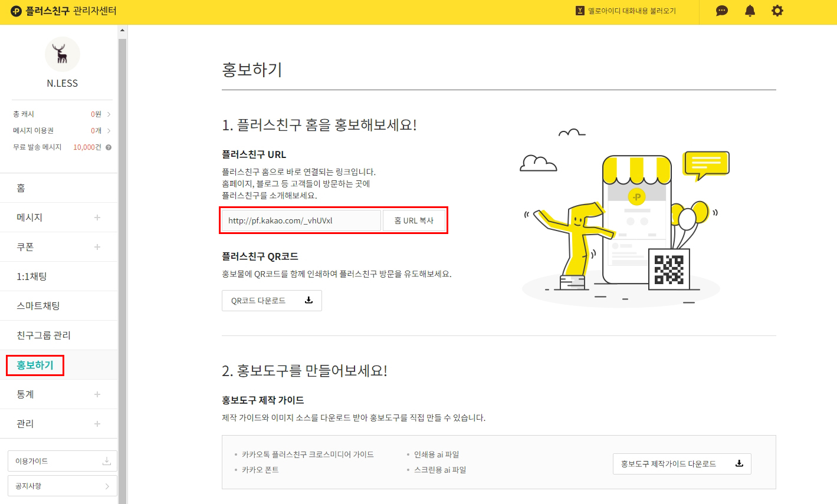Click 홍보도구 제작가이드 다운로드 button
Screen dimensions: 837x504
[682, 464]
